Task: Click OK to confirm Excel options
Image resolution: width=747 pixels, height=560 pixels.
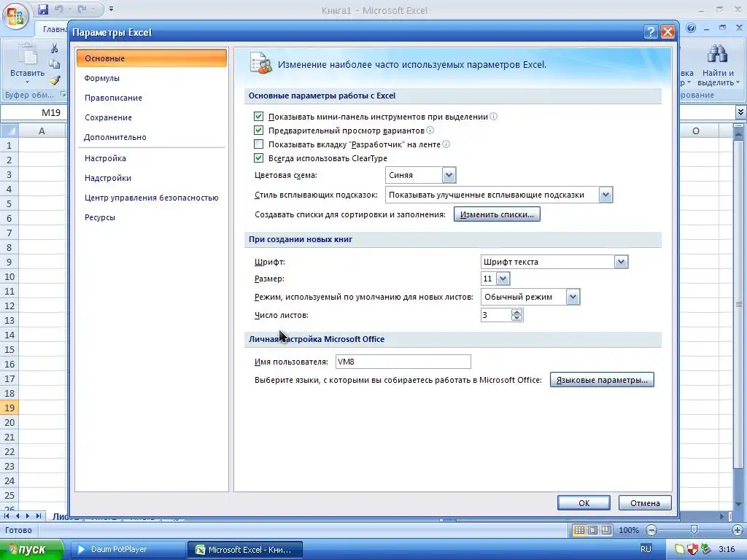Action: point(584,503)
